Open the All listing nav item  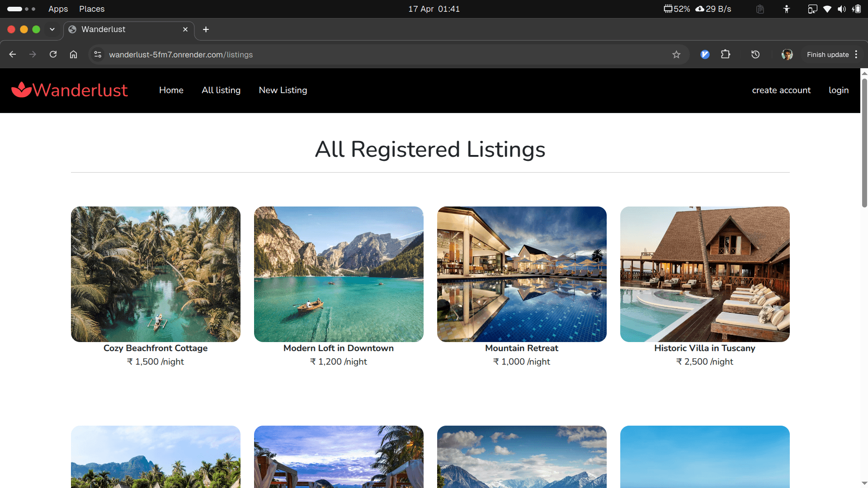[221, 90]
